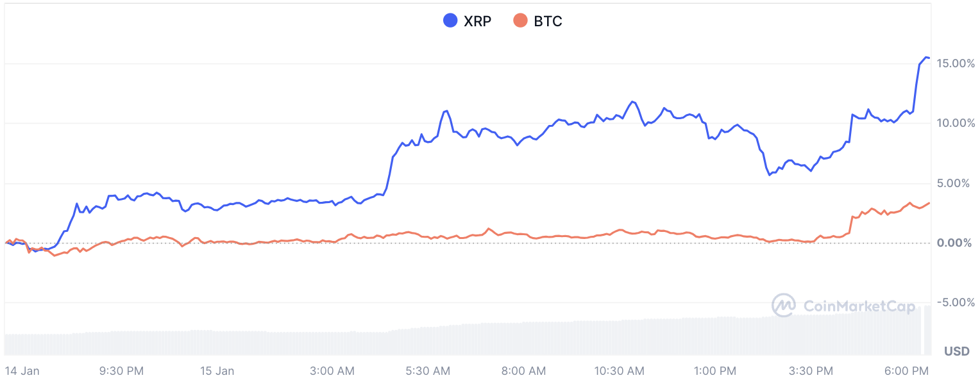Click the 3:00 AM time label

click(332, 371)
